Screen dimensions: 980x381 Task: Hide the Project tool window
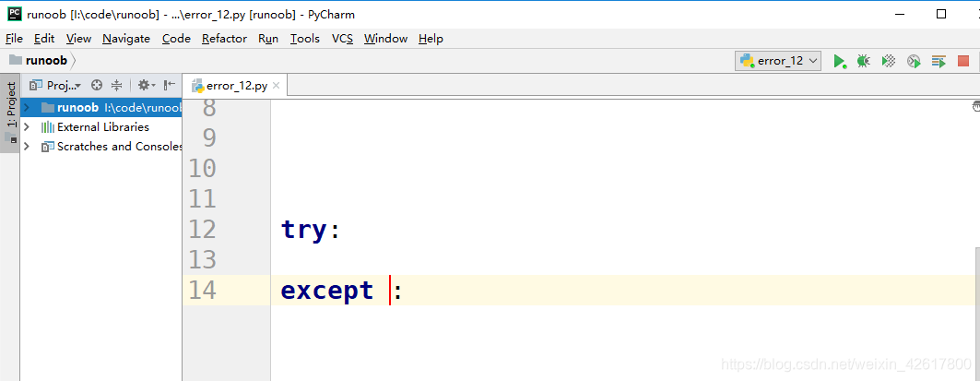click(170, 85)
